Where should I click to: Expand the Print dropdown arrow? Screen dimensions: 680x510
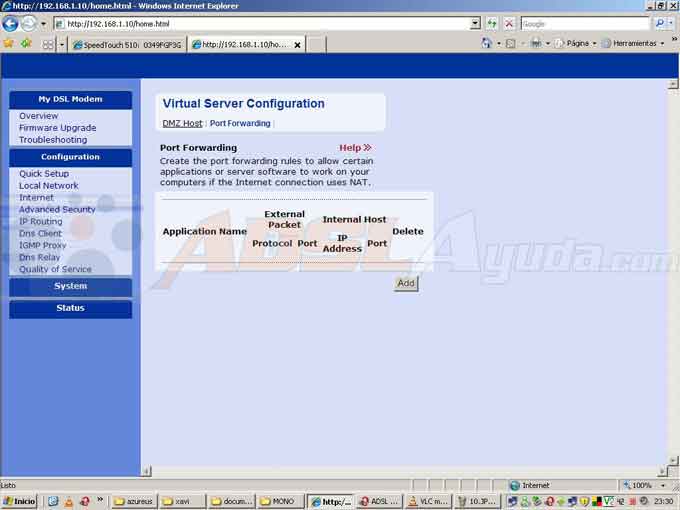coord(548,43)
